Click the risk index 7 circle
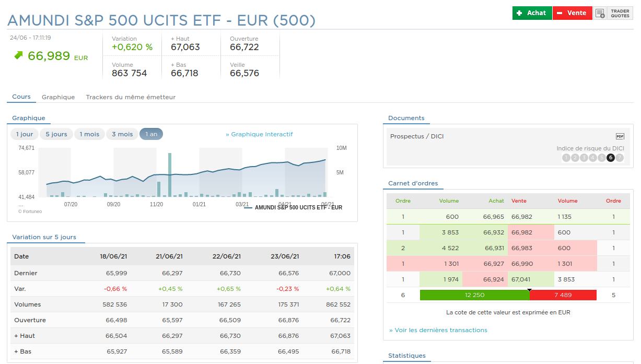The width and height of the screenshot is (641, 364). coord(620,158)
